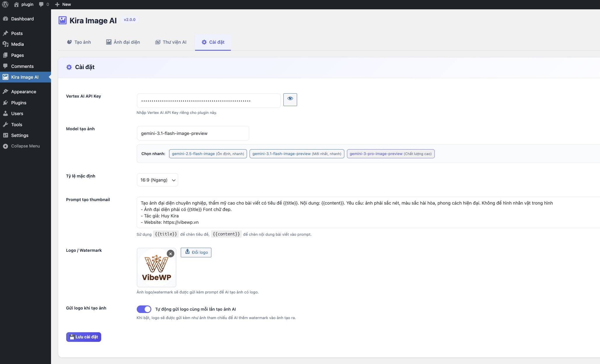Click the gear icon beside Cài đặt heading

click(x=69, y=67)
